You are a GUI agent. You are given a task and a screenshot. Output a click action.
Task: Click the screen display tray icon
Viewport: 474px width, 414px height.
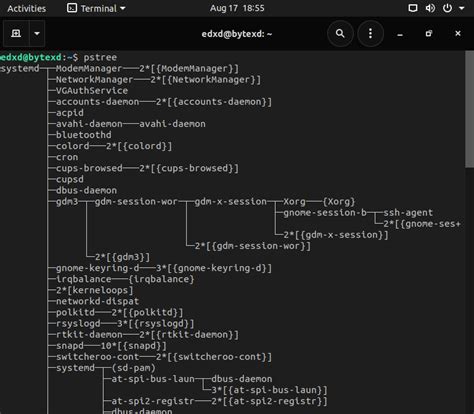click(413, 8)
